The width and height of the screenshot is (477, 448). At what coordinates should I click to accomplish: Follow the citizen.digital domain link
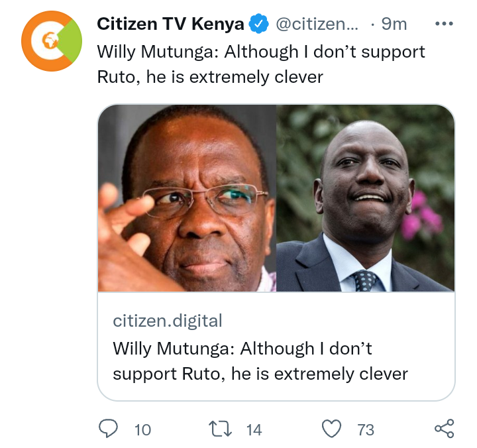(x=168, y=321)
